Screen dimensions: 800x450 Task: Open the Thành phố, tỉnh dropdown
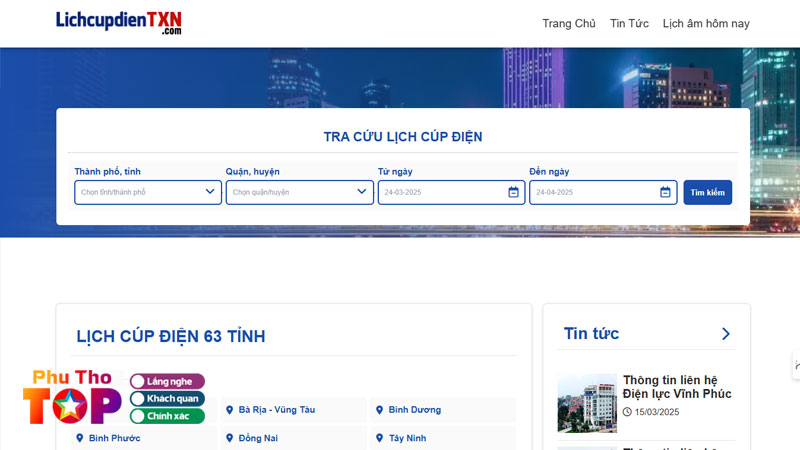(148, 192)
